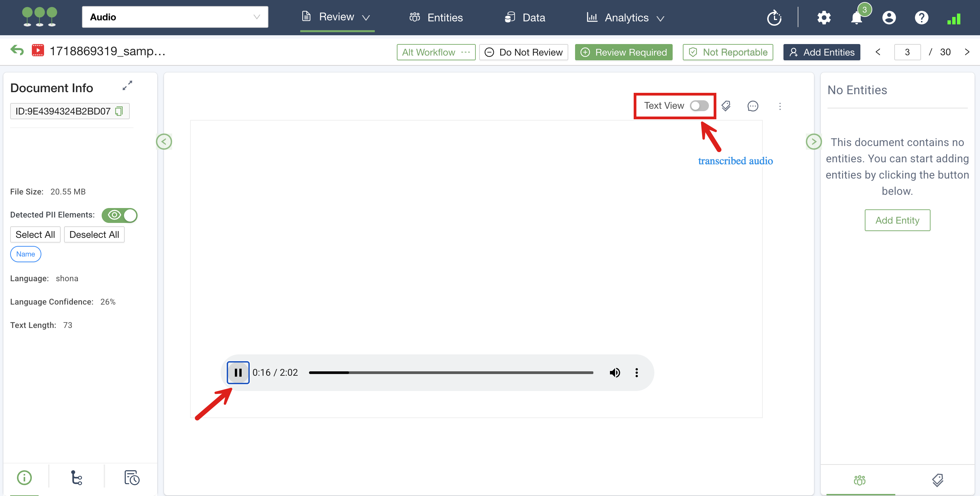Open the Audio project dropdown
Viewport: 980px width, 496px height.
[175, 17]
